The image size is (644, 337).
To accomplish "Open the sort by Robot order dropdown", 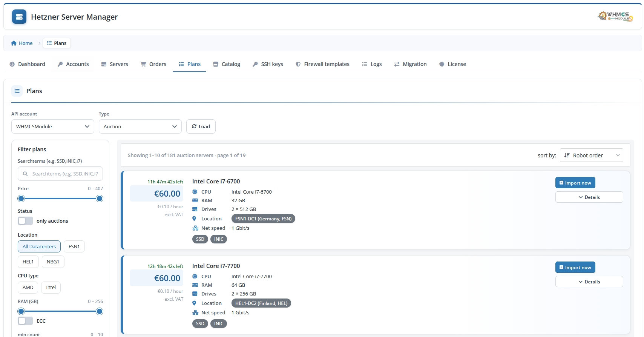I will pyautogui.click(x=592, y=155).
